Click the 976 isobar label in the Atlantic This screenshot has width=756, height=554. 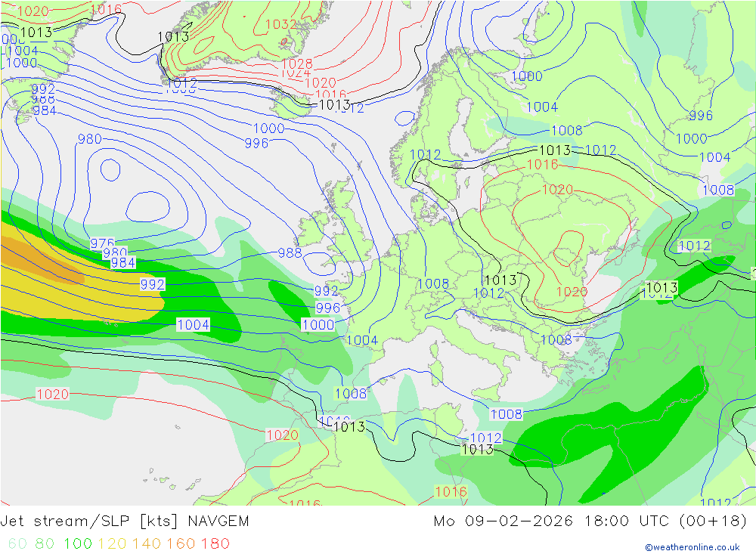coord(102,243)
